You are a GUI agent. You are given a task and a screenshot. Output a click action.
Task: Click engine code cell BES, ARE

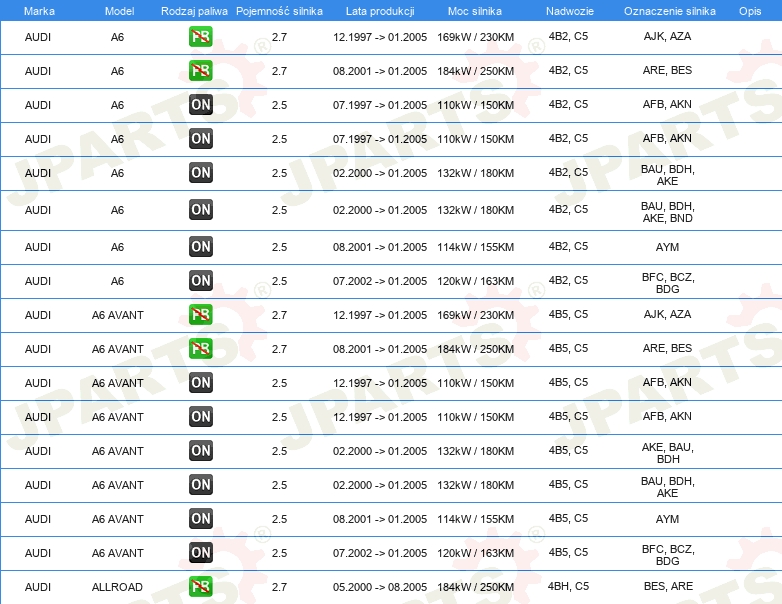pyautogui.click(x=668, y=586)
